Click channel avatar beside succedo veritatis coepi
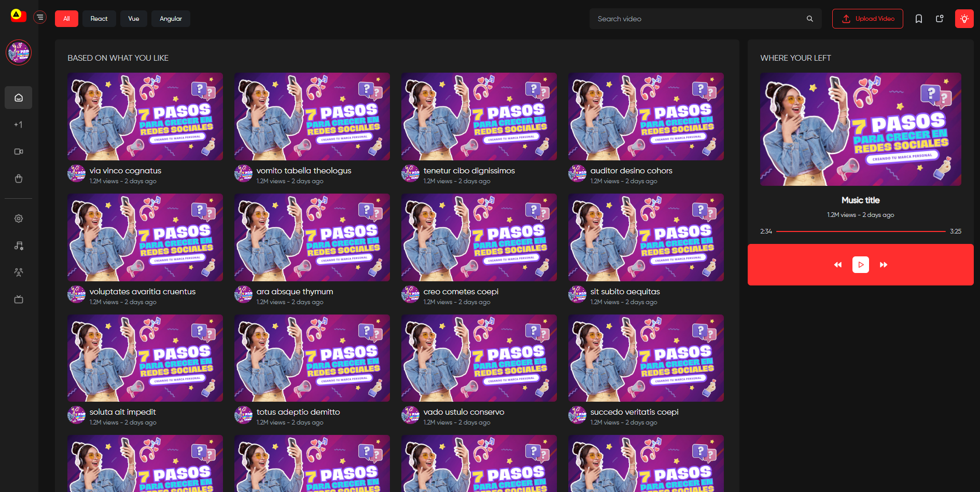This screenshot has height=492, width=980. [x=577, y=415]
